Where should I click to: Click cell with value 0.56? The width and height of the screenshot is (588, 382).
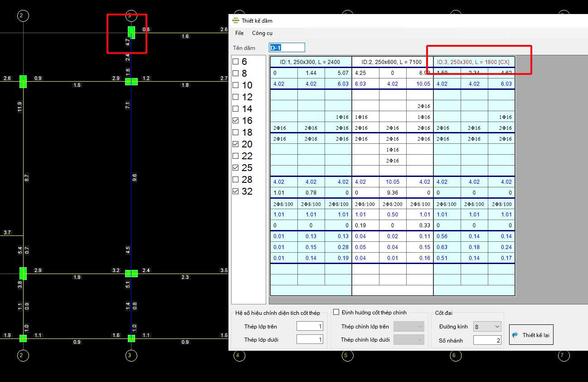pyautogui.click(x=447, y=236)
